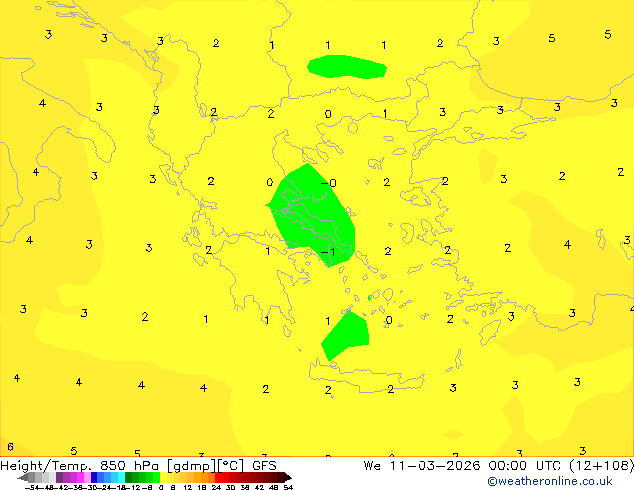Image resolution: width=634 pixels, height=490 pixels.
Task: Click the large green cold area over central Greece
Action: [x=313, y=214]
